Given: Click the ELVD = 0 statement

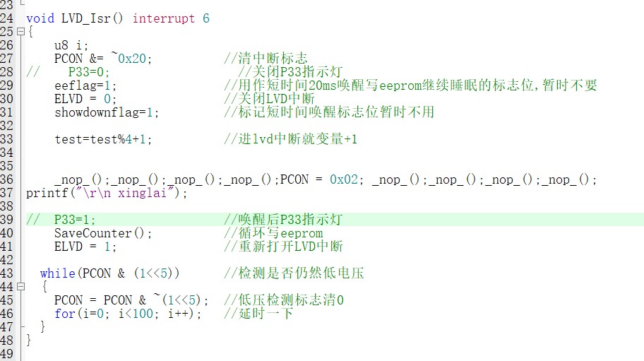Looking at the screenshot, I should (x=85, y=99).
